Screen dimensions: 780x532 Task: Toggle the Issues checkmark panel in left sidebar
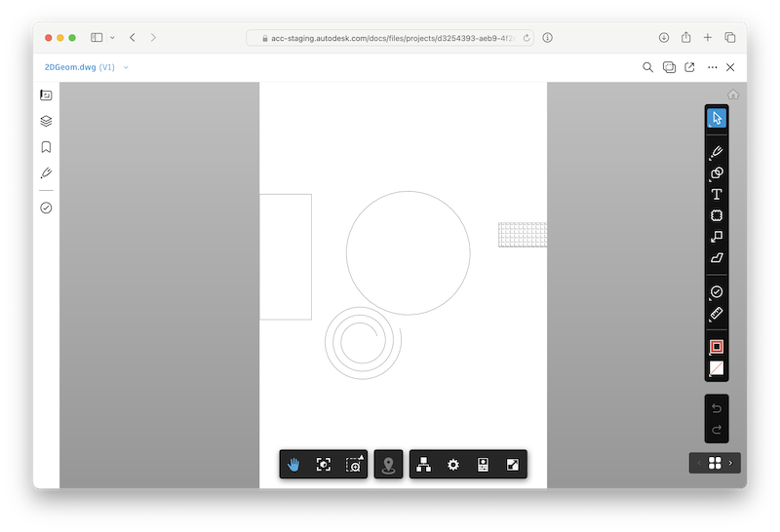coord(46,208)
